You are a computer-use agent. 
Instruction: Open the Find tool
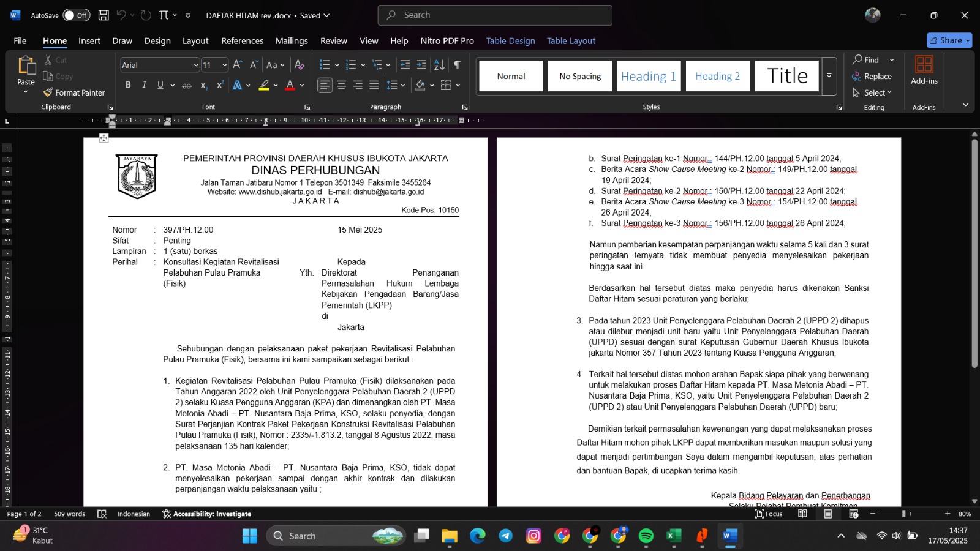tap(866, 60)
